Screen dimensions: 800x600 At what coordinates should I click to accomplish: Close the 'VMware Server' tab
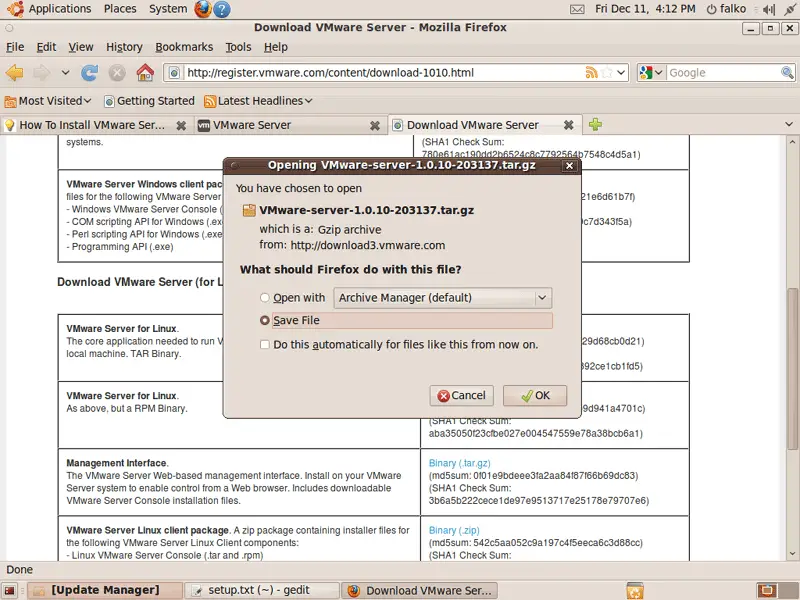(x=375, y=125)
